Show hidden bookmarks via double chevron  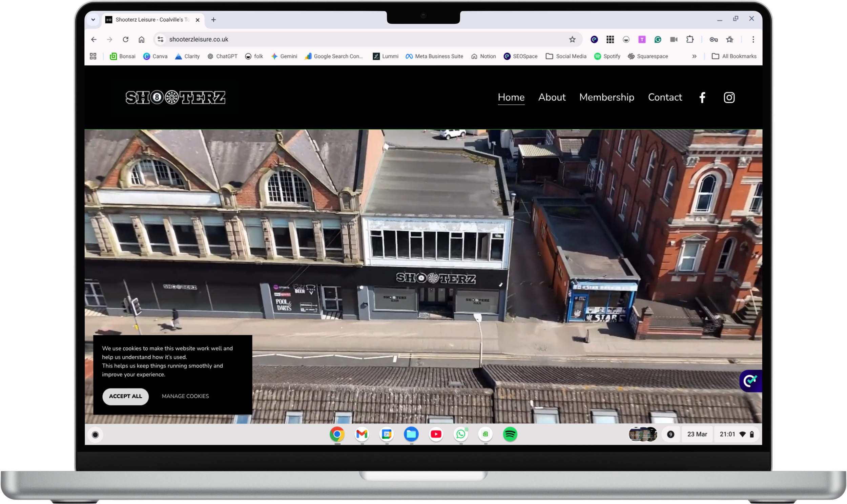pos(694,56)
